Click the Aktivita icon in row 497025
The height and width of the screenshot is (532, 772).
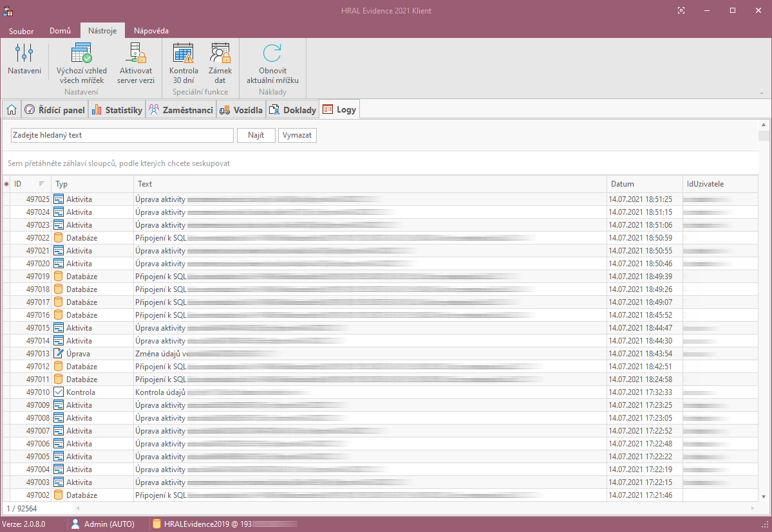(59, 199)
